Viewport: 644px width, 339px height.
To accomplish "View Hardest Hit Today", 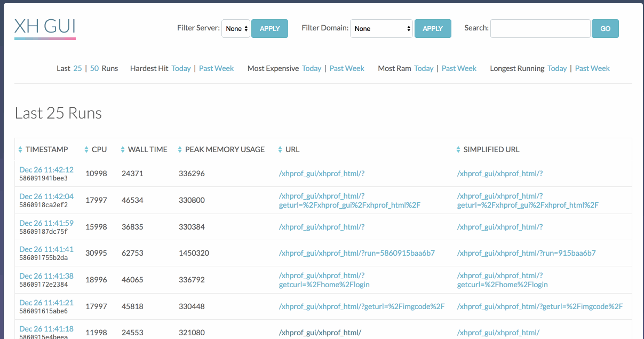I will [181, 68].
